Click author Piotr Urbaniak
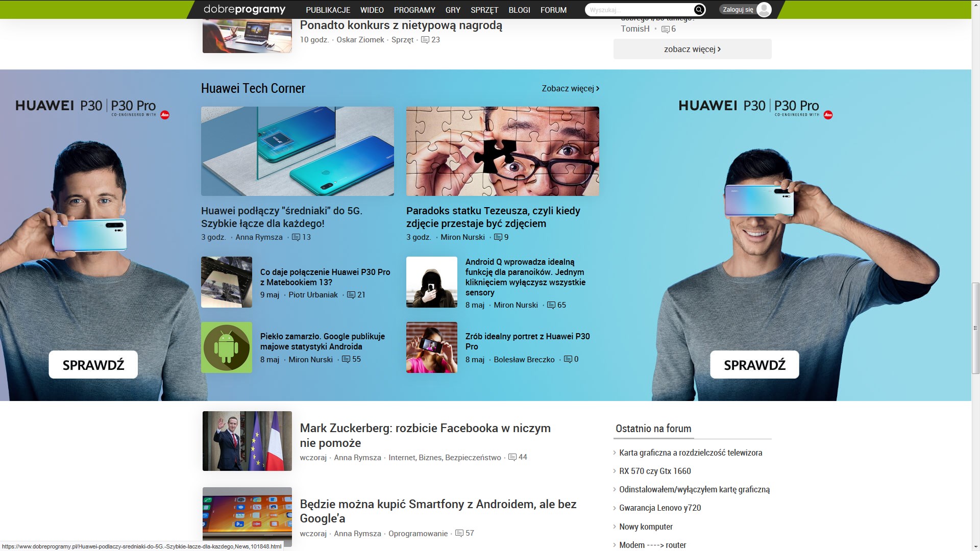980x551 pixels. click(x=313, y=295)
